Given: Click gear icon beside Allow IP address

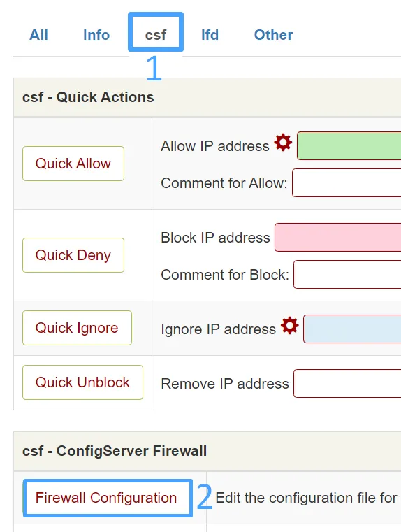Looking at the screenshot, I should point(283,142).
